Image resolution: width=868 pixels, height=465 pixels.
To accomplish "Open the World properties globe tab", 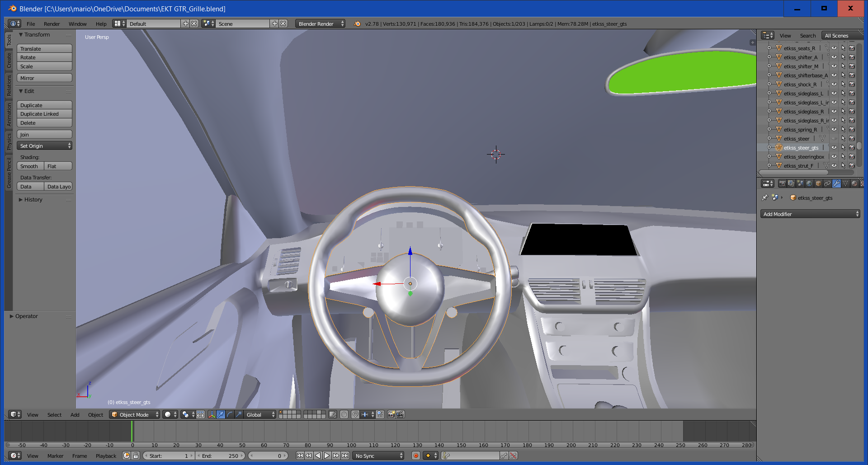I will click(x=809, y=183).
